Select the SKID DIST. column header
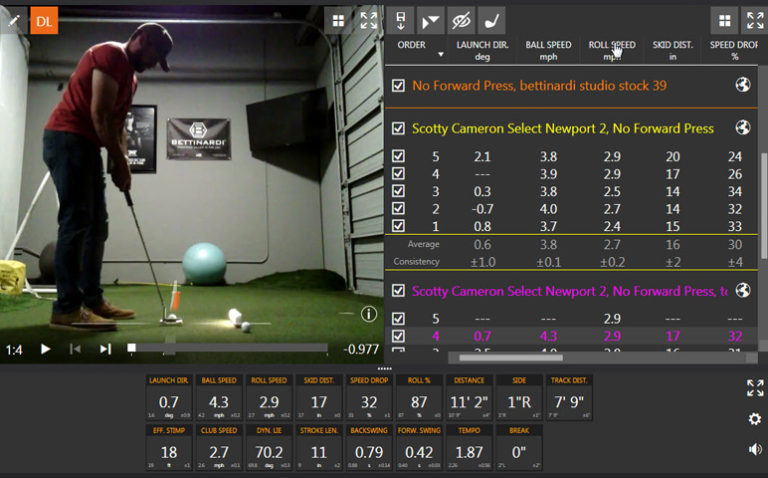The image size is (768, 478). pos(675,50)
